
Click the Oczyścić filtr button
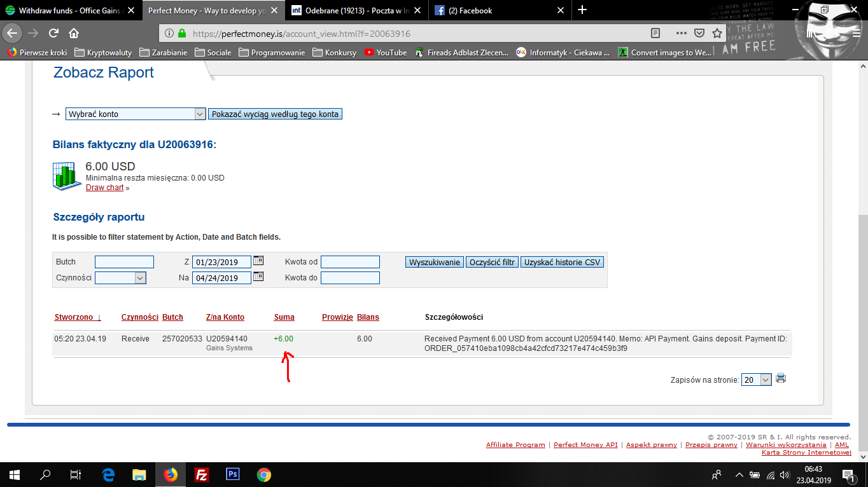click(x=492, y=262)
